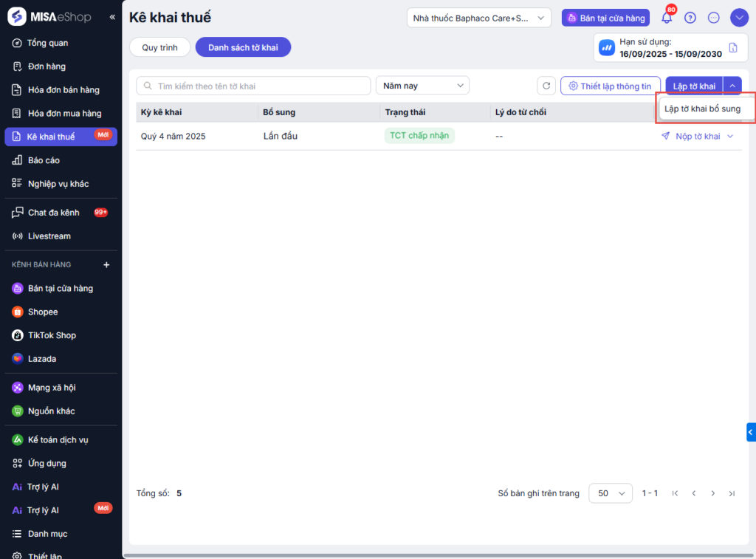Collapse sidebar with double chevron icon

(112, 17)
